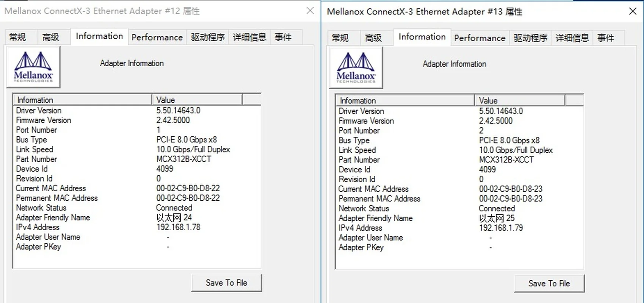Select Revision Id row in Adapter #13 list
This screenshot has height=303, width=644.
[459, 180]
